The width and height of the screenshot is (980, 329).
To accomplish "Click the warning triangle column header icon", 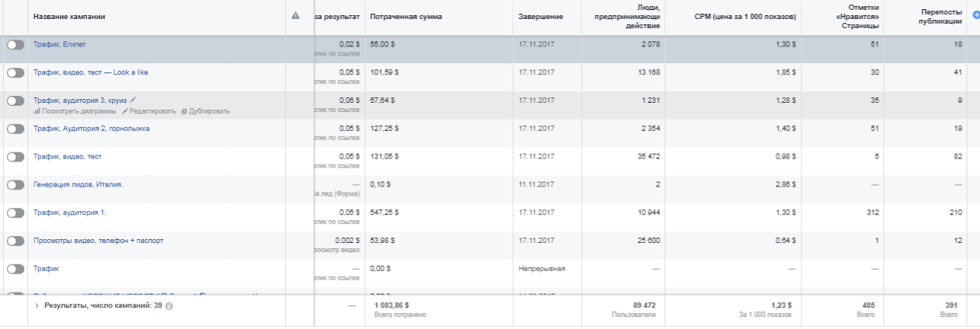I will (x=296, y=16).
